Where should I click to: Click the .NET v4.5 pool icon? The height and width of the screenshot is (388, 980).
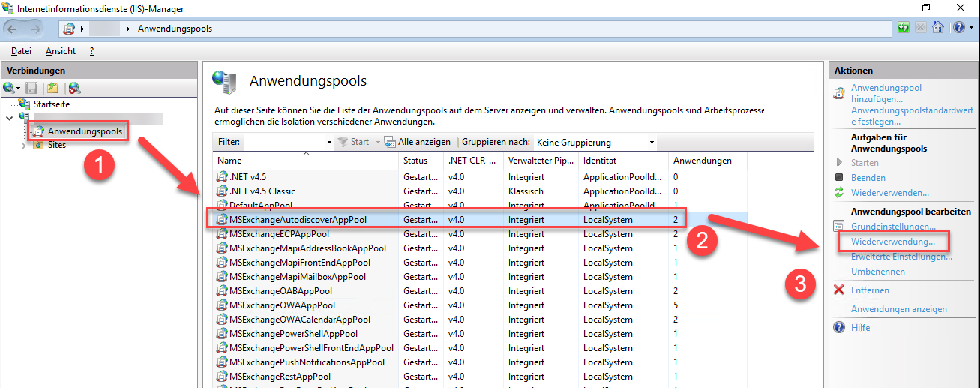click(222, 177)
